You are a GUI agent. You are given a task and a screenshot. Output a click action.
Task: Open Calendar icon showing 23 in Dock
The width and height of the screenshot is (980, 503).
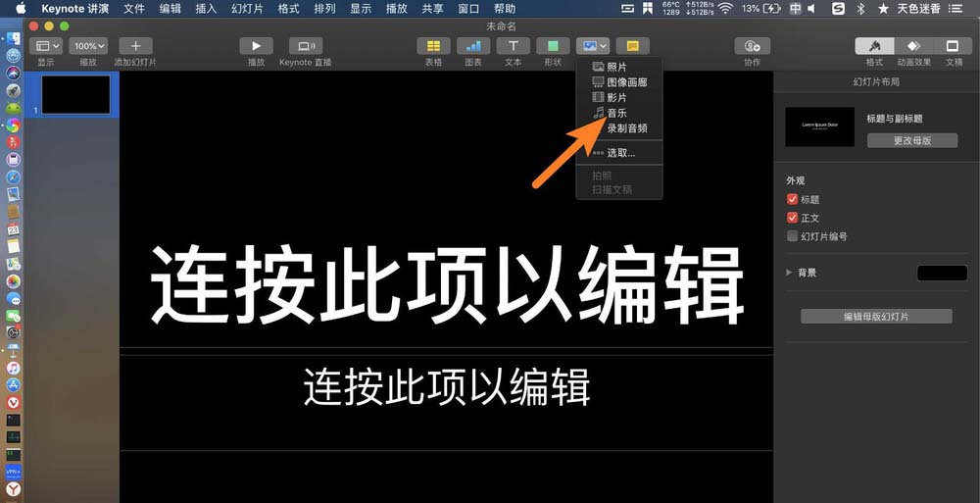pos(13,229)
